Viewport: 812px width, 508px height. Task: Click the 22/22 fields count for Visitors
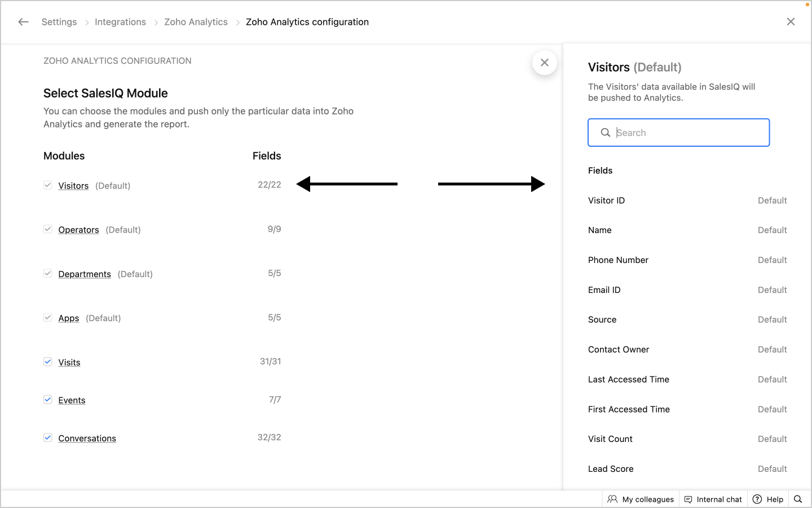click(x=270, y=185)
